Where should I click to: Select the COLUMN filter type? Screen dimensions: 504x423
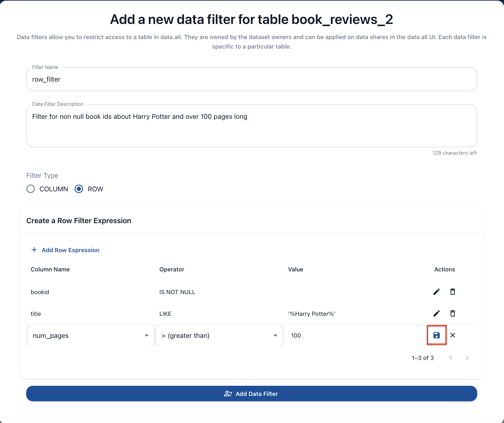click(31, 189)
